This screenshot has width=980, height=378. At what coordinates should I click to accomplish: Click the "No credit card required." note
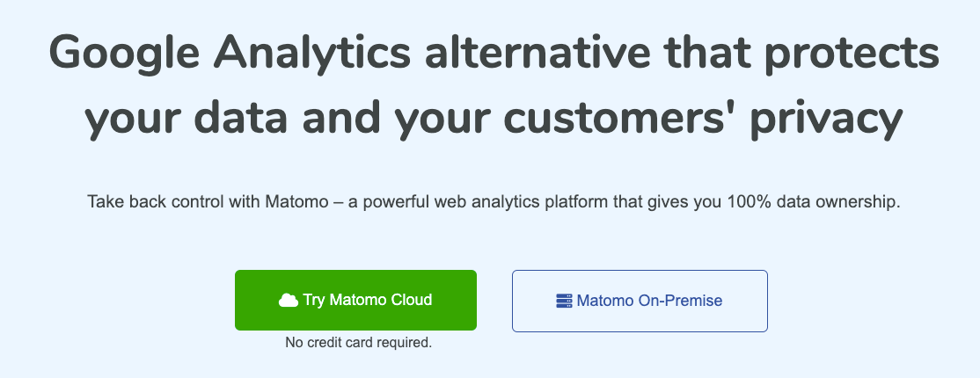point(359,342)
